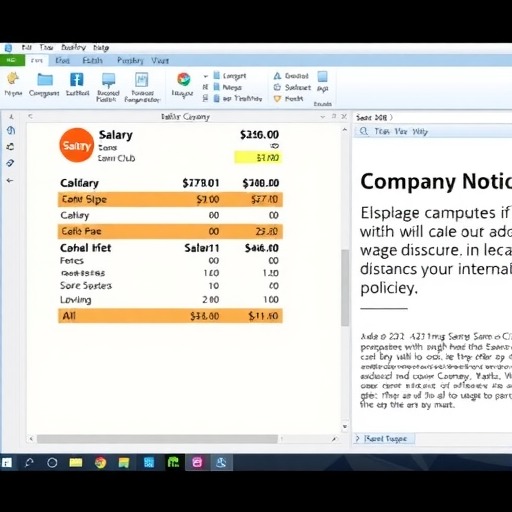The height and width of the screenshot is (512, 512).
Task: Expand the chevron next to the bottom panel label
Action: (x=358, y=438)
